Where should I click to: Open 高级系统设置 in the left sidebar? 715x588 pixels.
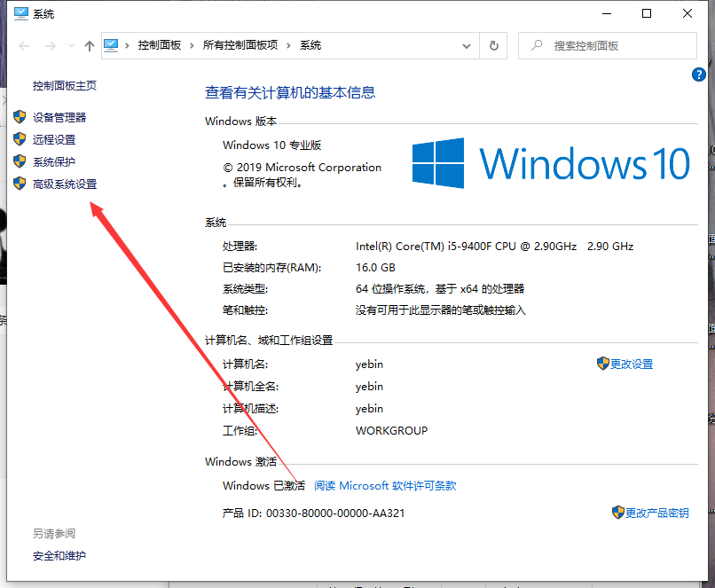click(x=65, y=184)
